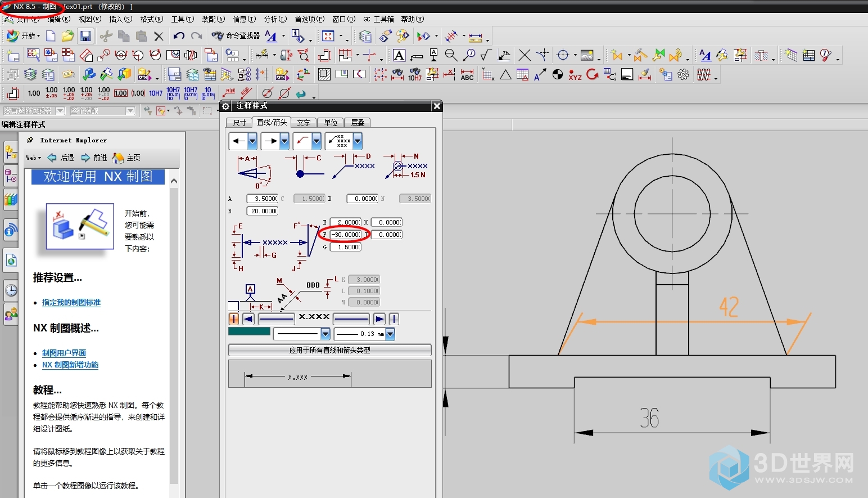Open the 格式(R) menu

[x=152, y=19]
